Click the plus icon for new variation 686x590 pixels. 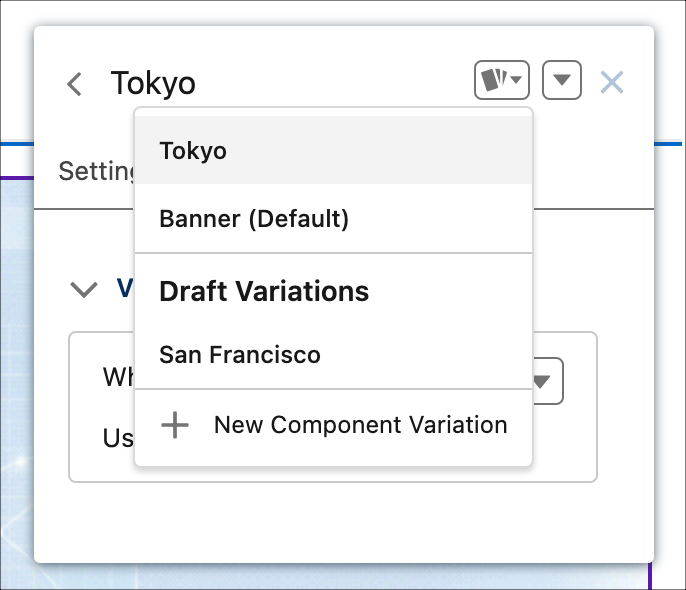[x=175, y=425]
